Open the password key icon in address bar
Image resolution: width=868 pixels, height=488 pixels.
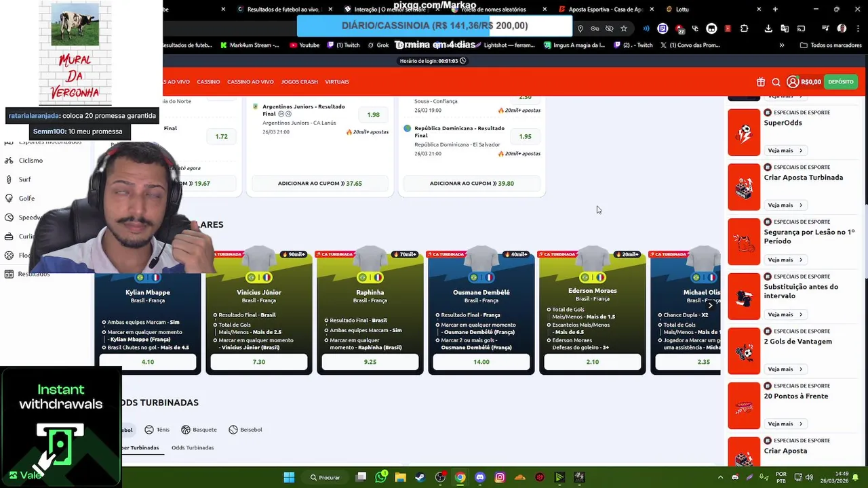click(x=595, y=28)
